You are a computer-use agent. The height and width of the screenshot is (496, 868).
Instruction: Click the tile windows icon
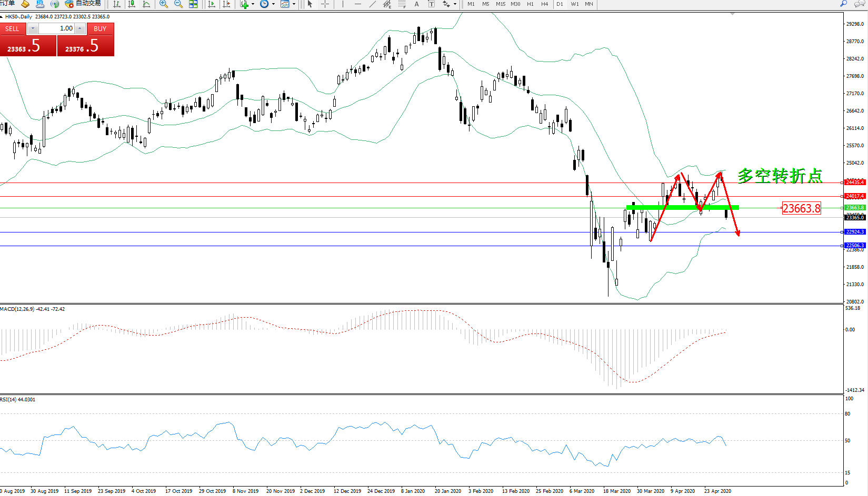click(193, 4)
